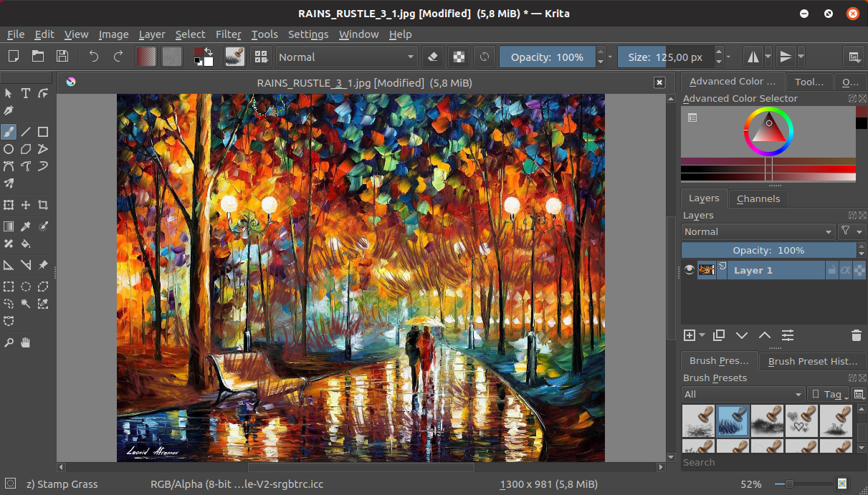Click the Tag button in Brush Presets
This screenshot has height=495, width=868.
828,394
